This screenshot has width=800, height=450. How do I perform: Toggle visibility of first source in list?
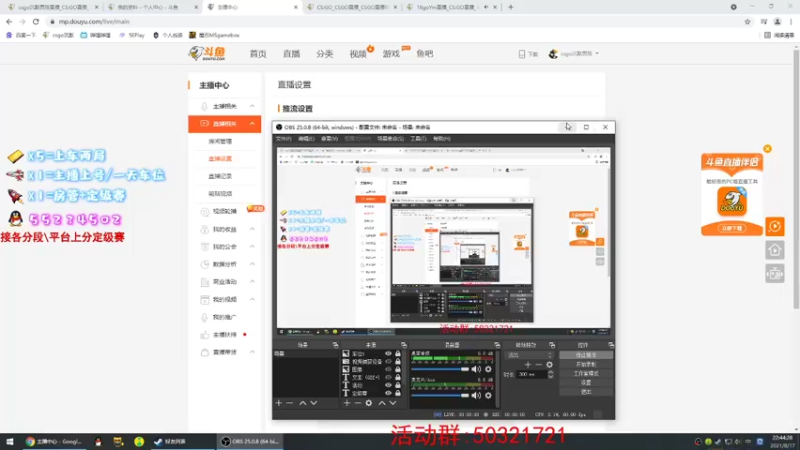coord(388,354)
